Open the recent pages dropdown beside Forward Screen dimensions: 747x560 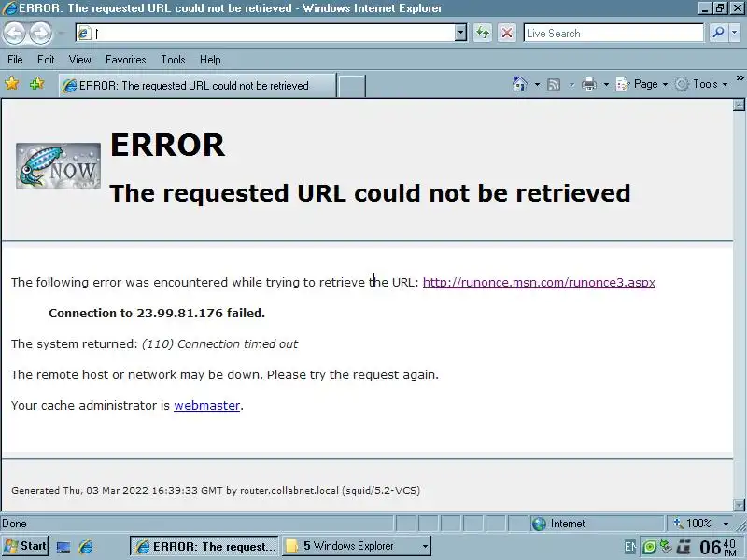pyautogui.click(x=61, y=34)
